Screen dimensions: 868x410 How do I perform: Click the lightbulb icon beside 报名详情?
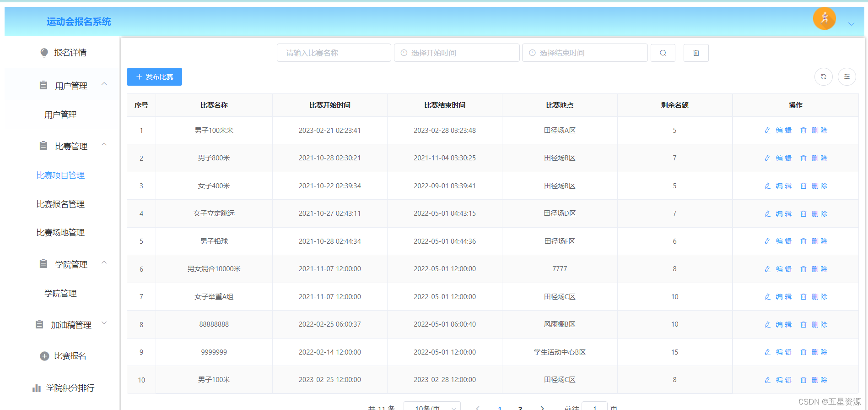[x=44, y=53]
